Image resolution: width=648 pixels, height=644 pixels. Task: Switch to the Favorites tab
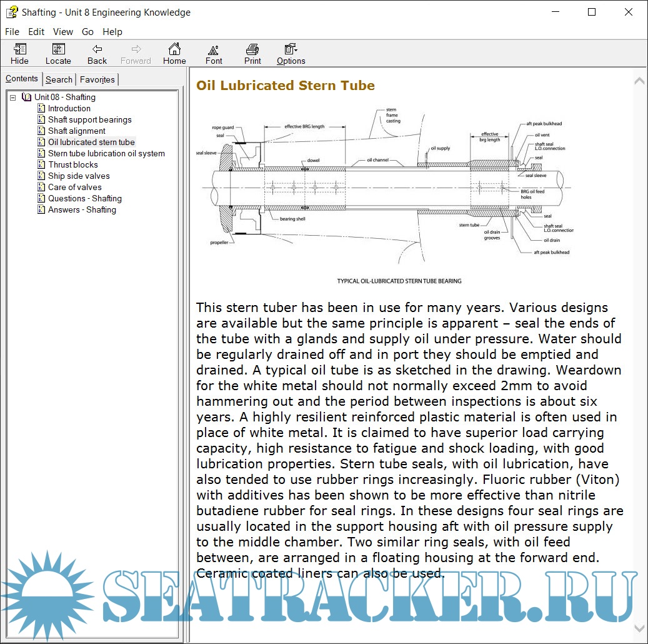click(97, 79)
